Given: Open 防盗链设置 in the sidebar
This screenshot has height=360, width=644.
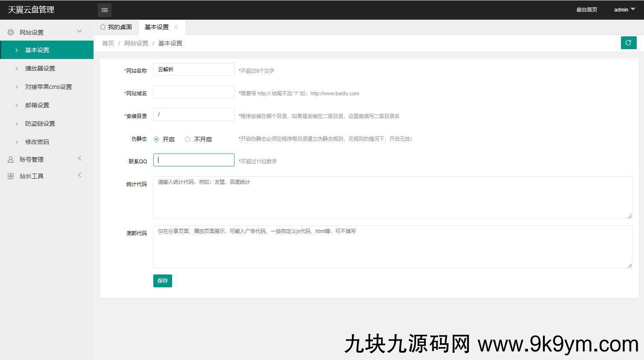Looking at the screenshot, I should pos(40,124).
